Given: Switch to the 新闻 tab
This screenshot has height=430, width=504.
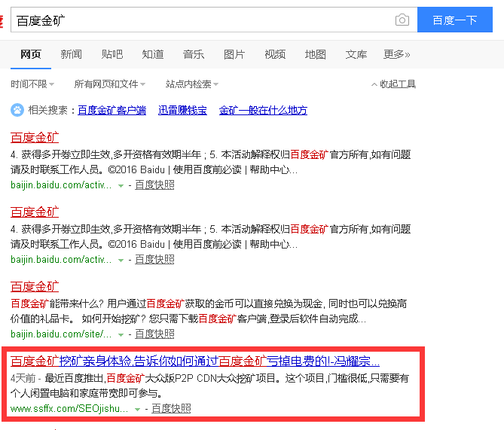Looking at the screenshot, I should click(x=72, y=54).
